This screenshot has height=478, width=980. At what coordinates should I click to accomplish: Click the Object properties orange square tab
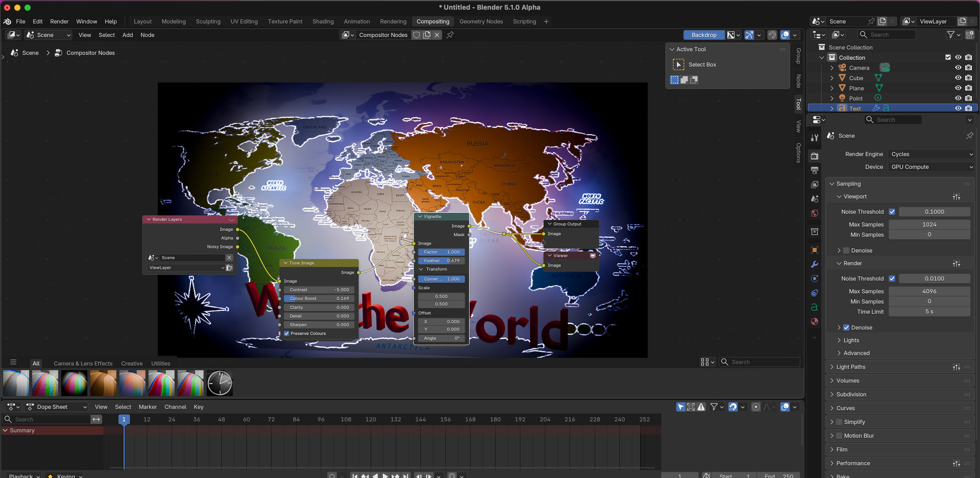[815, 250]
